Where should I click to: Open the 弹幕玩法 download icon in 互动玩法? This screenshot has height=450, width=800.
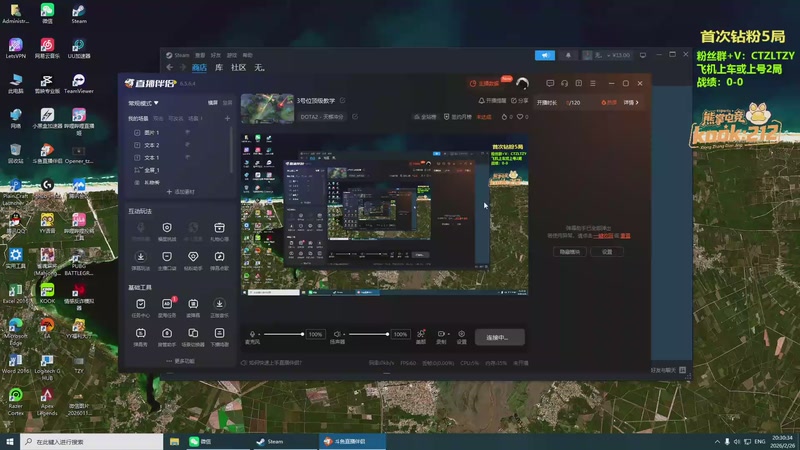click(x=140, y=260)
